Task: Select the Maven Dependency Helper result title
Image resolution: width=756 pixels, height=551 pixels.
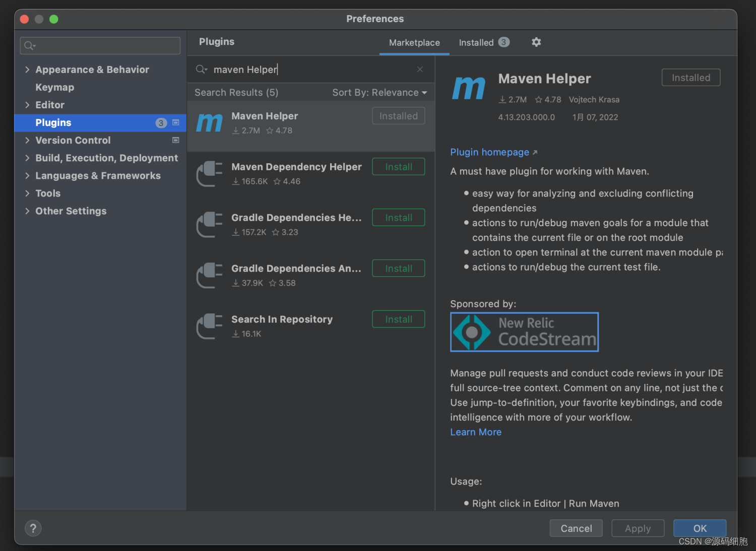Action: pyautogui.click(x=296, y=167)
